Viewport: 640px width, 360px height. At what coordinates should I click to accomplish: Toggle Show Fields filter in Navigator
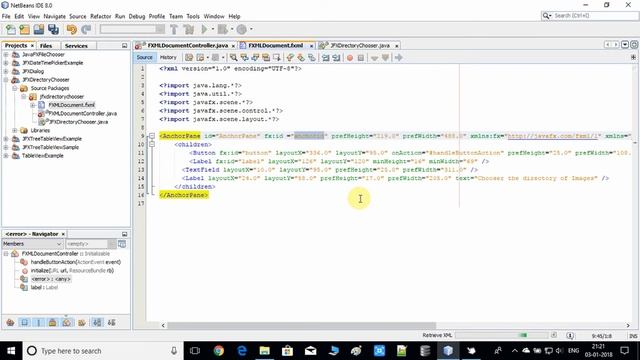pos(24,322)
